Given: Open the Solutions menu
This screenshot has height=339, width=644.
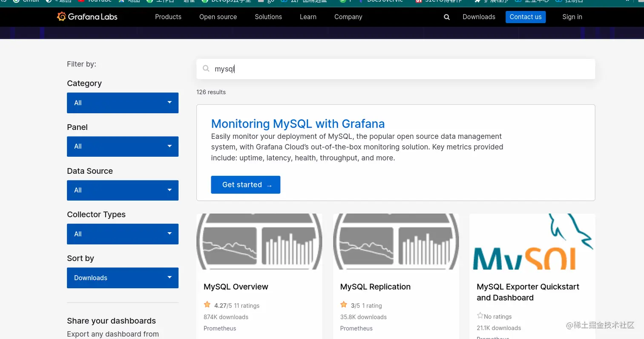Looking at the screenshot, I should pyautogui.click(x=268, y=17).
